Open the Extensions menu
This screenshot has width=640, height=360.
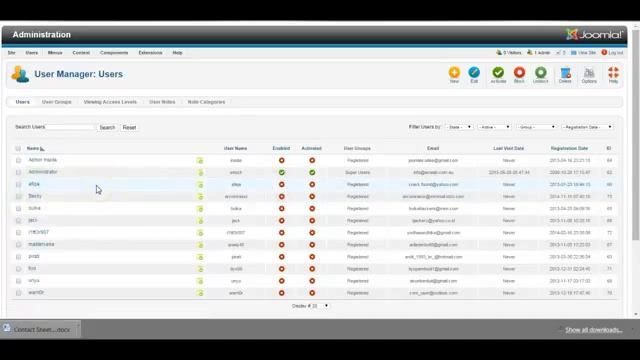tap(150, 53)
